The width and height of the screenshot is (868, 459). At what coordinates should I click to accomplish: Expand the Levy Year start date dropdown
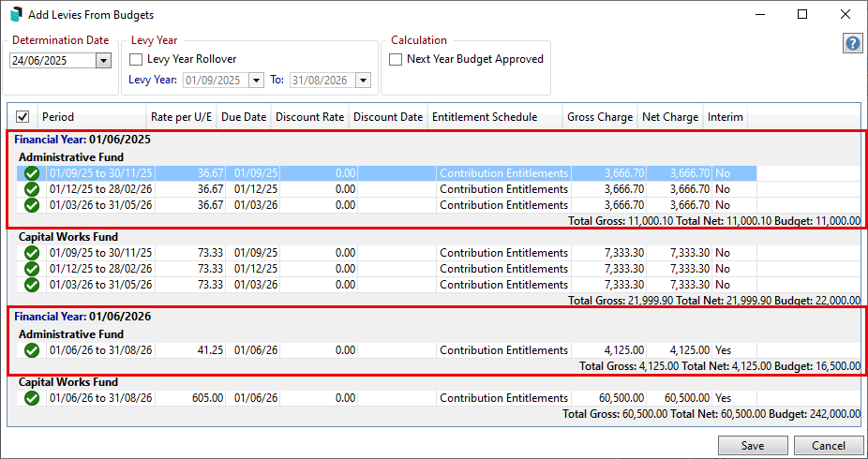tap(256, 81)
